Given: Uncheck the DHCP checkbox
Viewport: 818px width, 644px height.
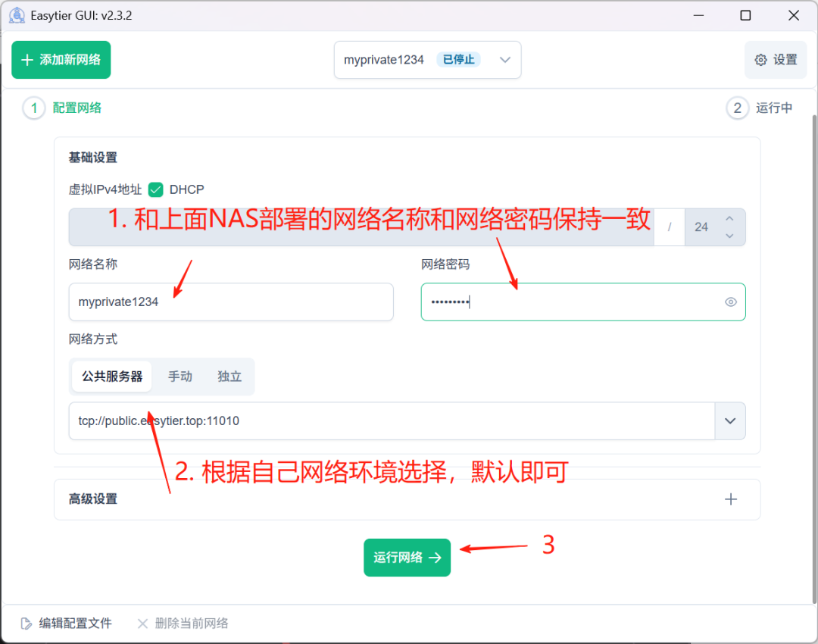Looking at the screenshot, I should [155, 189].
